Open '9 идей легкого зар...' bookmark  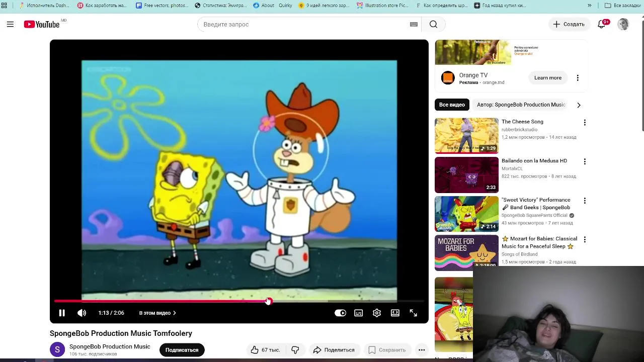[x=324, y=6]
